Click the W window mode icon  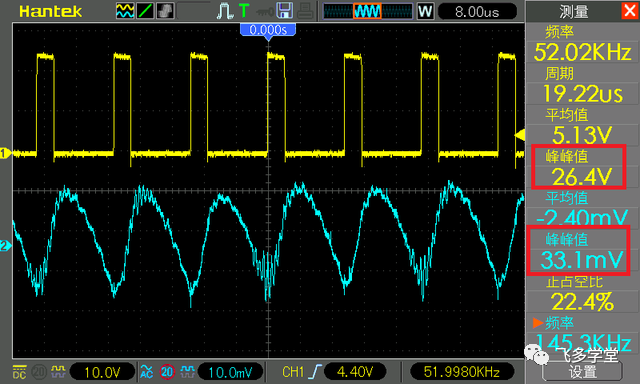tap(425, 11)
